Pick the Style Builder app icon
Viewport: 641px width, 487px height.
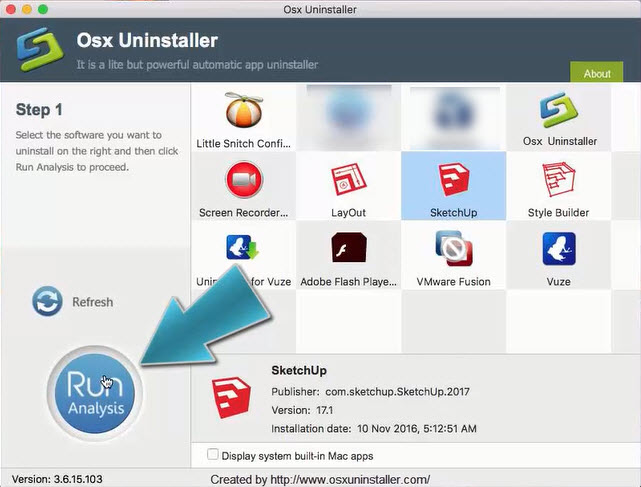coord(558,180)
